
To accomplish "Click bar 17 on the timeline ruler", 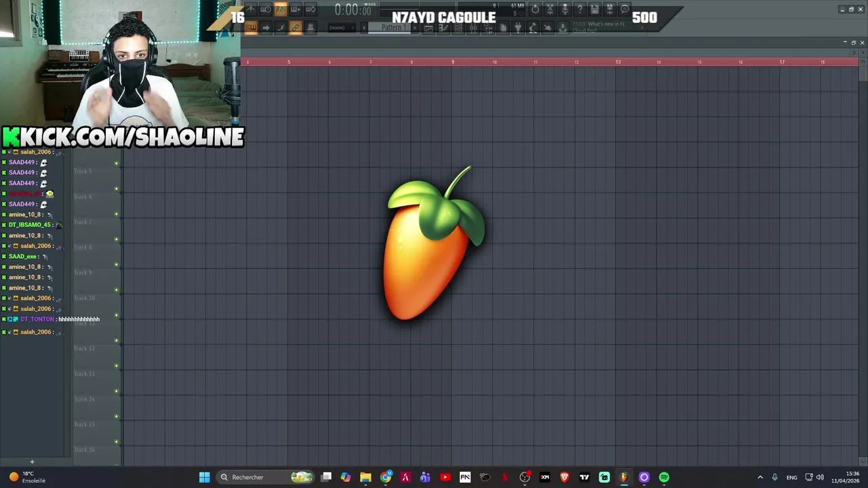I will (x=782, y=62).
